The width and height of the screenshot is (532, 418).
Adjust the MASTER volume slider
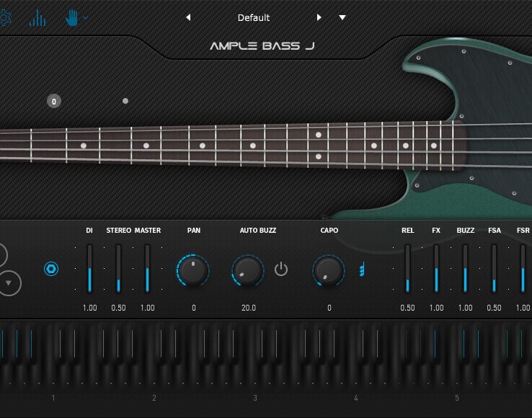pyautogui.click(x=147, y=268)
